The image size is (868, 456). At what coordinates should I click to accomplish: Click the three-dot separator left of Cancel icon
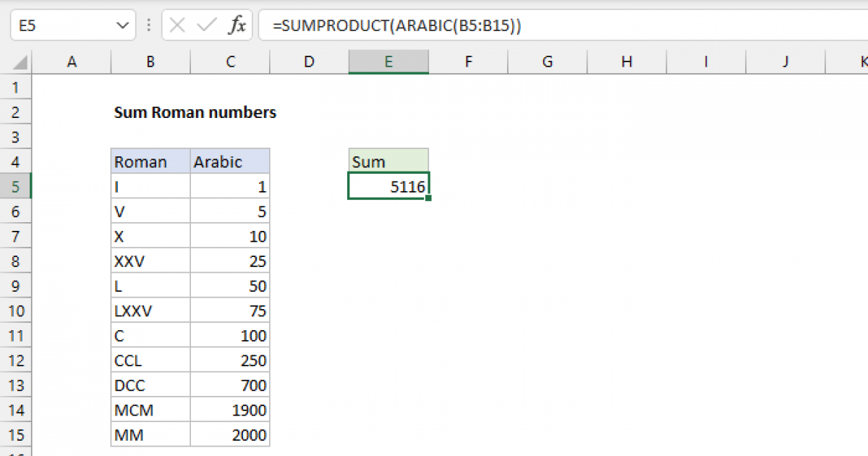tap(148, 25)
